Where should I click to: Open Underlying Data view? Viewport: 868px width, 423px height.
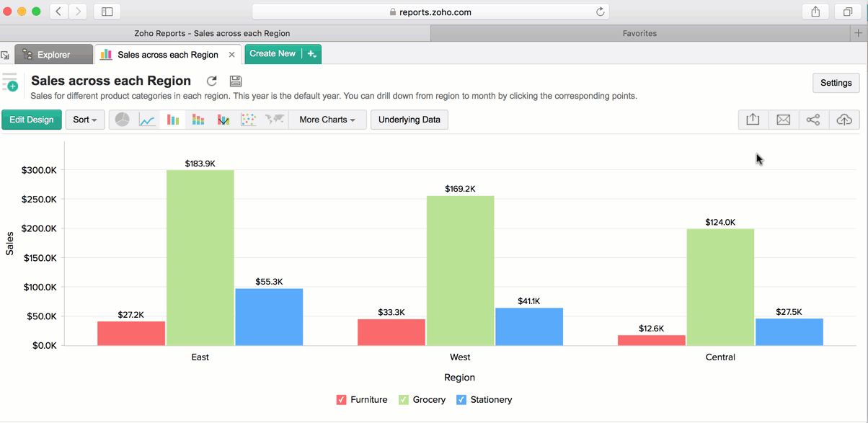pos(409,120)
